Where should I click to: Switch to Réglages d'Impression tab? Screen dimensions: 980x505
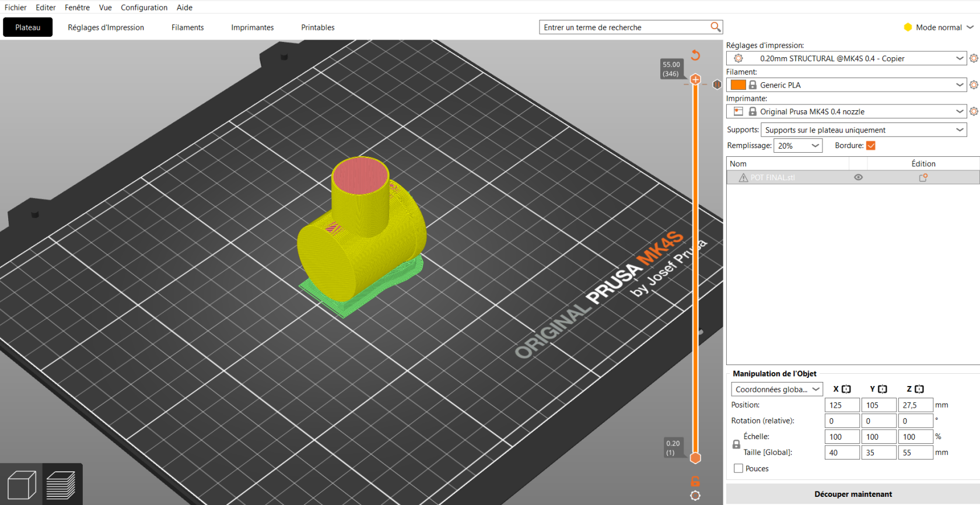pyautogui.click(x=106, y=27)
